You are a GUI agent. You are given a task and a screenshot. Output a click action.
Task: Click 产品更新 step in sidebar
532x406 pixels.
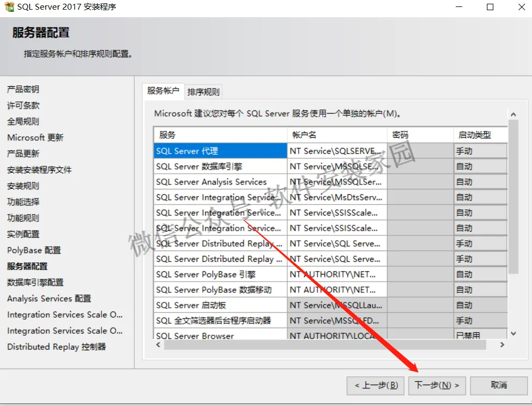pos(23,153)
